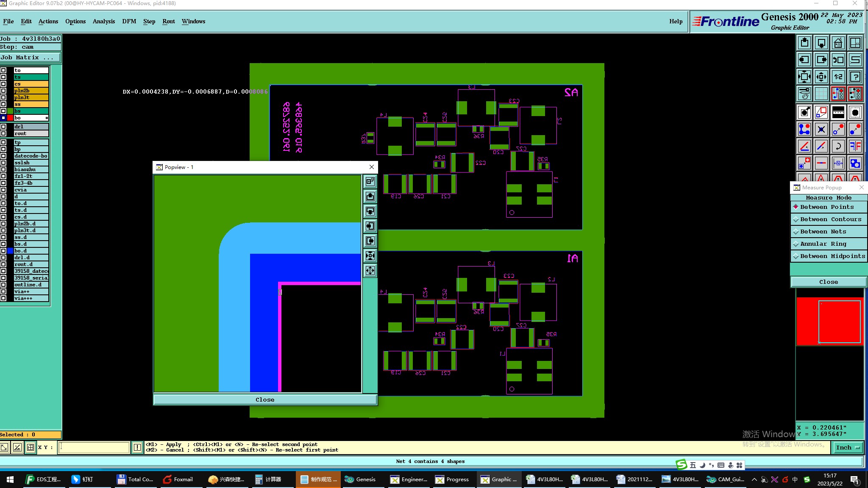
Task: Click the question mark help icon
Action: click(x=855, y=77)
